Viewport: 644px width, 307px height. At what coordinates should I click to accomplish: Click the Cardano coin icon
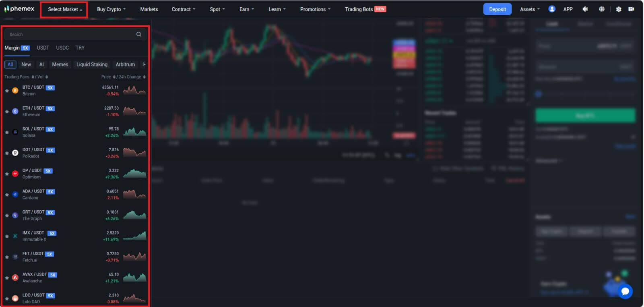(x=15, y=195)
